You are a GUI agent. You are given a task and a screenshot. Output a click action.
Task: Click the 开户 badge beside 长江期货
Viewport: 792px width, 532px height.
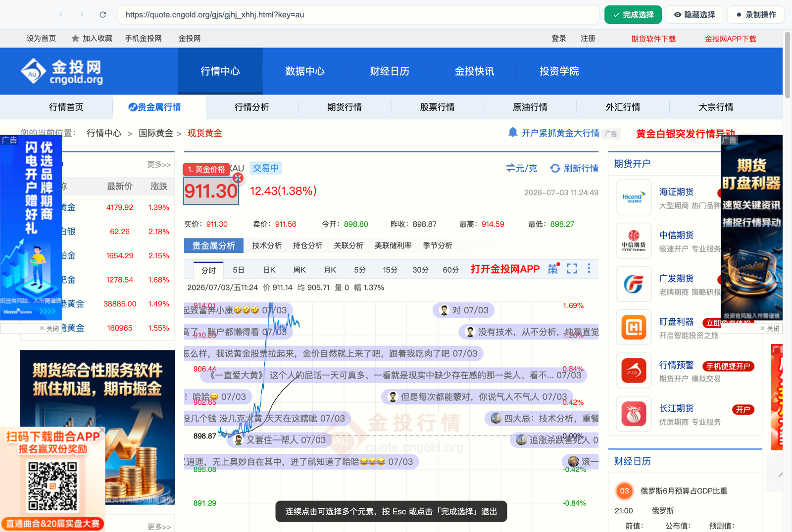[x=743, y=409]
